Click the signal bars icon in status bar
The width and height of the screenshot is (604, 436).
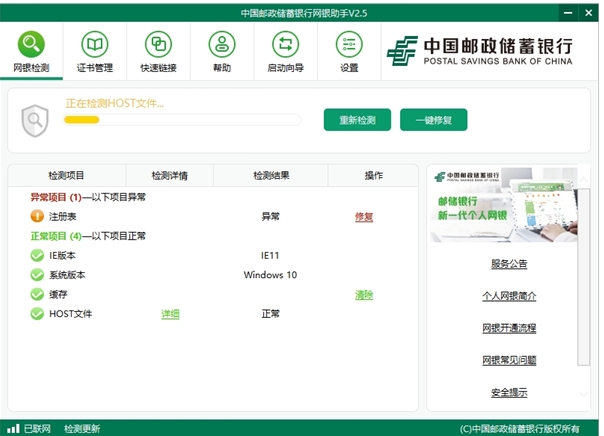13,428
